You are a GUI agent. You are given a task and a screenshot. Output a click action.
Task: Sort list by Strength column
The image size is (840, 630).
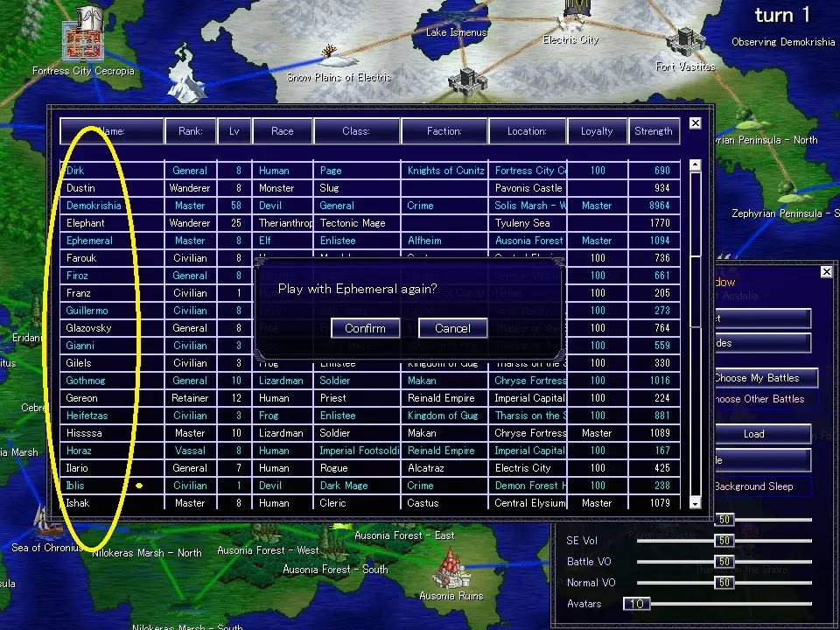pos(654,131)
